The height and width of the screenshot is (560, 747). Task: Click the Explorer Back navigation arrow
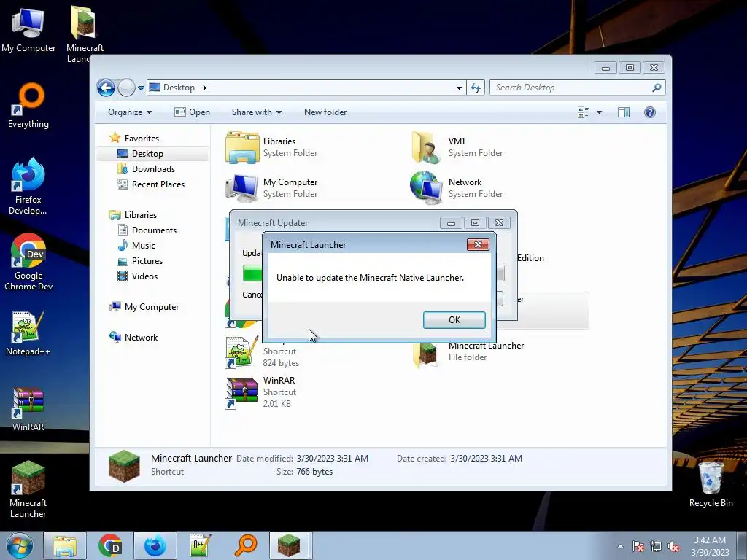coord(106,87)
